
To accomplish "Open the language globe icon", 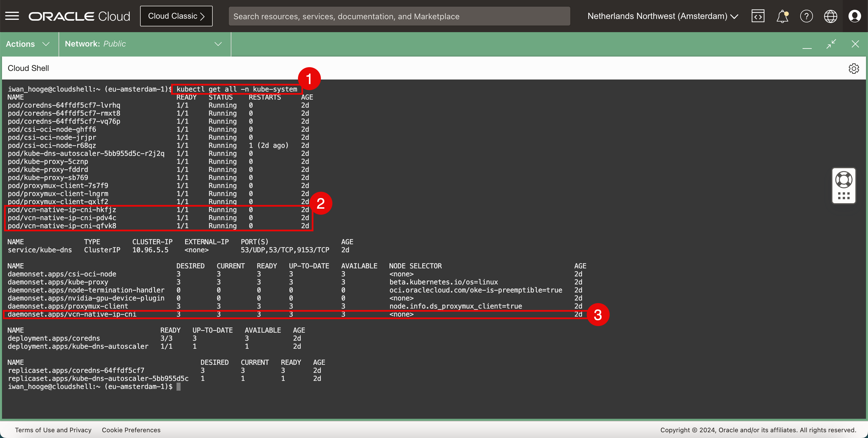I will [x=830, y=16].
